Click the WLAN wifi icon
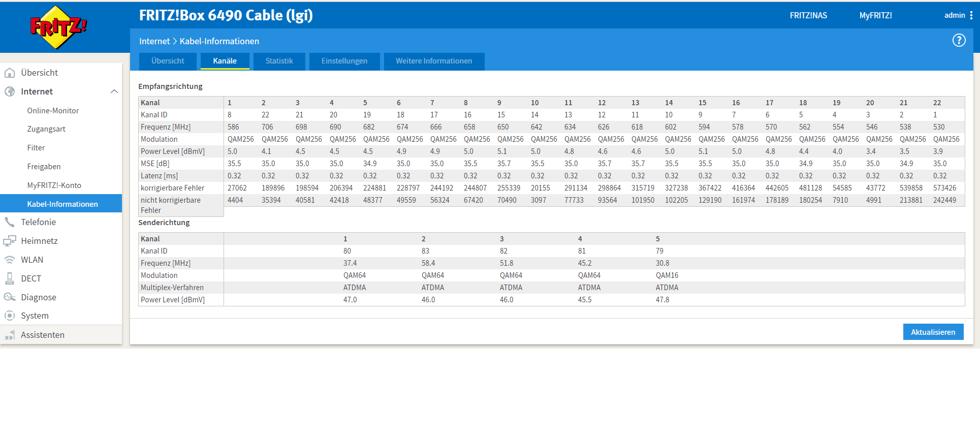Viewport: 980px width, 439px height. (x=10, y=260)
